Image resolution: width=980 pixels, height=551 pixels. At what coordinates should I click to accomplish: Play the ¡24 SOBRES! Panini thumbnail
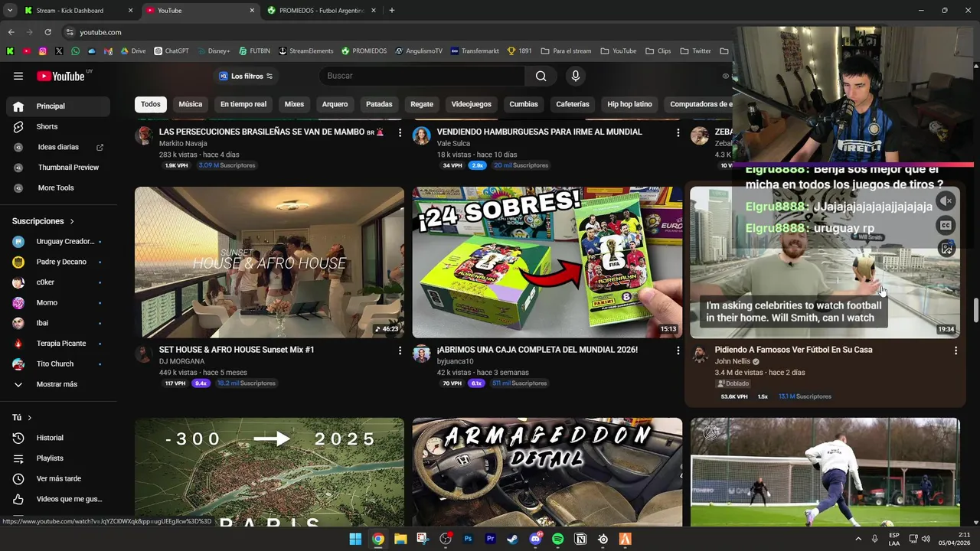(547, 262)
